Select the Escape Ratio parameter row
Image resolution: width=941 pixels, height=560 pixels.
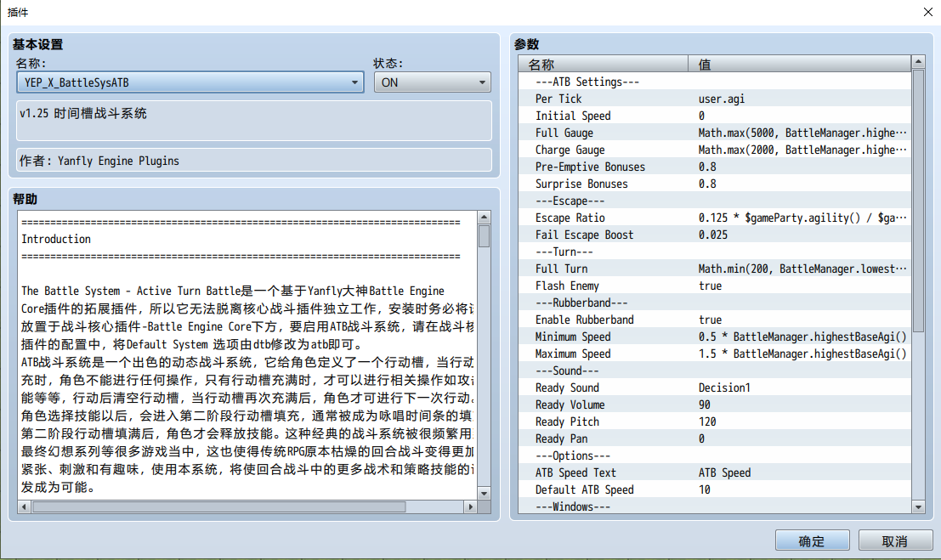(x=715, y=218)
